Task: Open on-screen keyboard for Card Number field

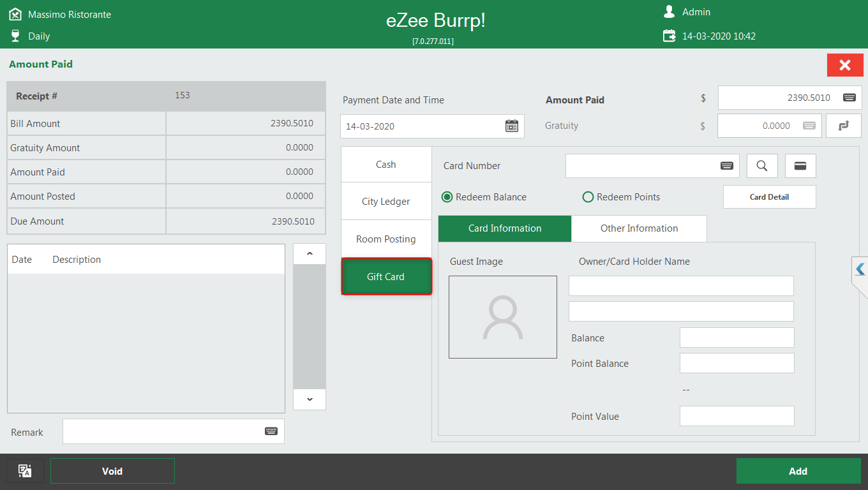Action: (727, 166)
